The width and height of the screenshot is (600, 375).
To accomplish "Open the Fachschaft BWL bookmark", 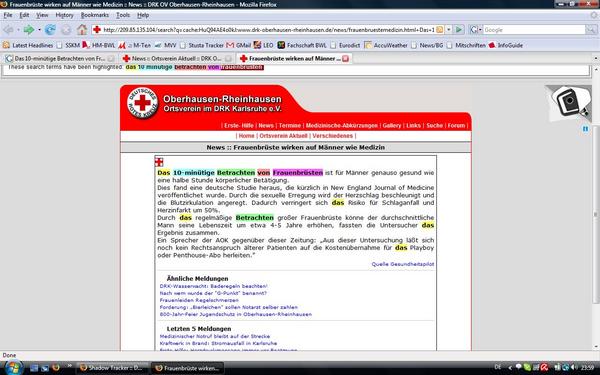I will pos(302,45).
